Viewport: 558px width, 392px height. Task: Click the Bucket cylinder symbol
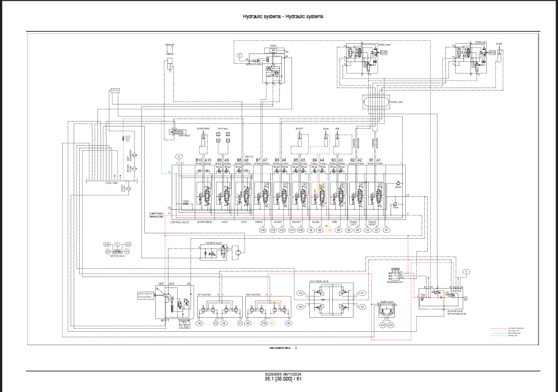click(299, 142)
